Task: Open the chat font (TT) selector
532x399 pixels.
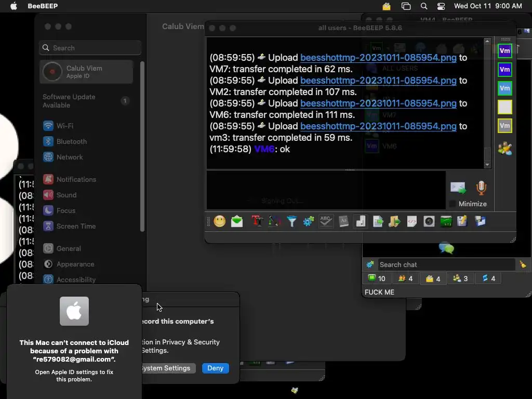Action: click(x=257, y=221)
